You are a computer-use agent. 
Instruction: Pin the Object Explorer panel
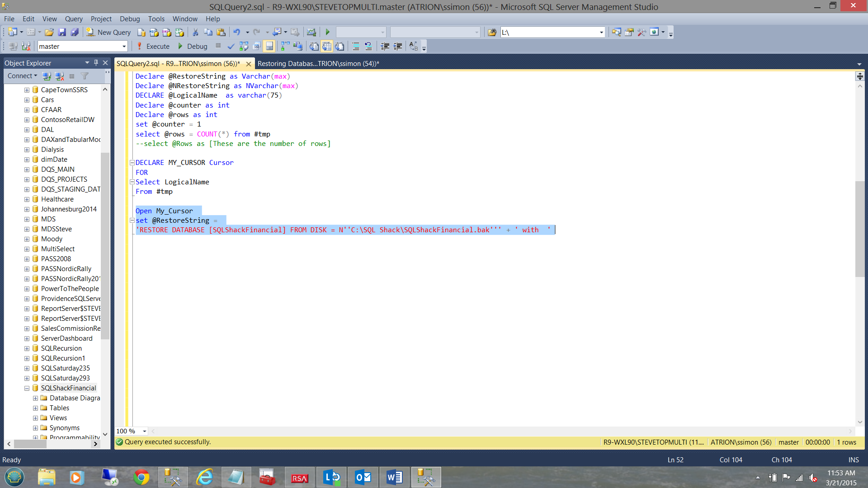click(x=96, y=63)
